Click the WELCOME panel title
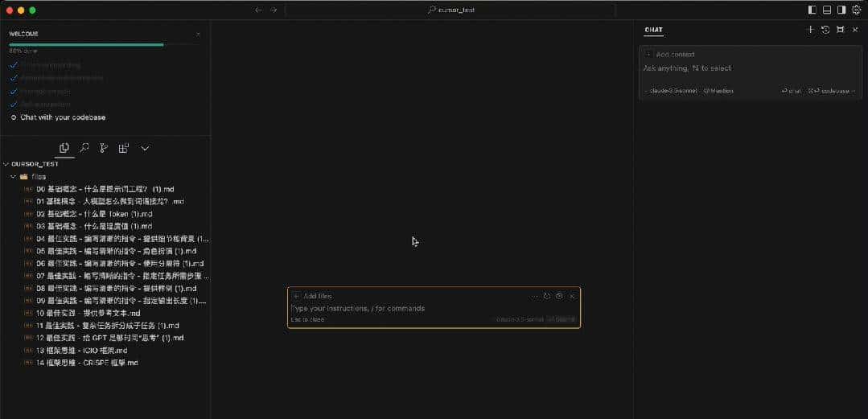The height and width of the screenshot is (419, 868). point(24,34)
